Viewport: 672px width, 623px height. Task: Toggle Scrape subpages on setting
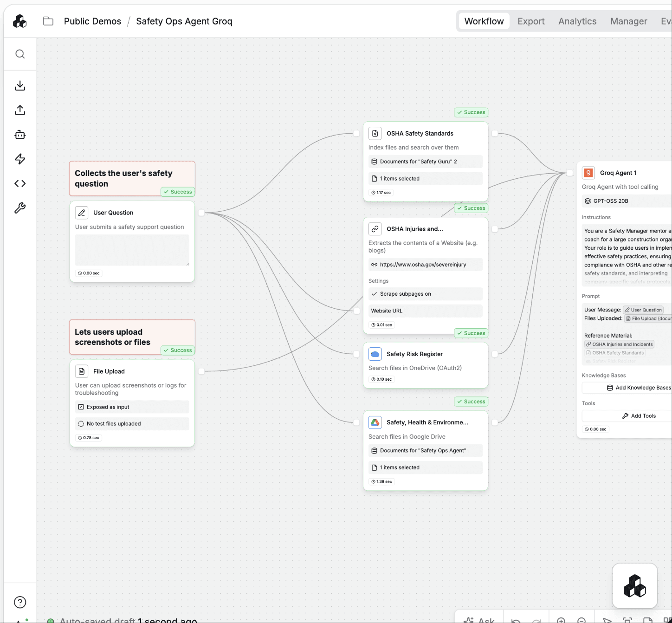point(426,294)
